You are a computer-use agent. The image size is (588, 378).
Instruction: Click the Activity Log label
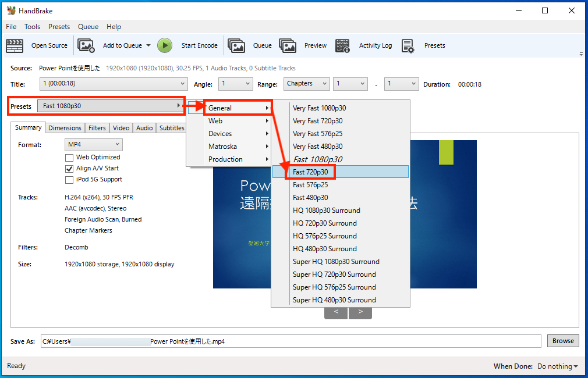tap(376, 45)
